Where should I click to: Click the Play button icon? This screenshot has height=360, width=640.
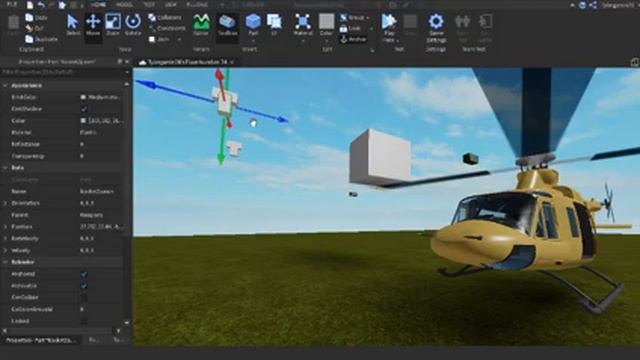389,21
